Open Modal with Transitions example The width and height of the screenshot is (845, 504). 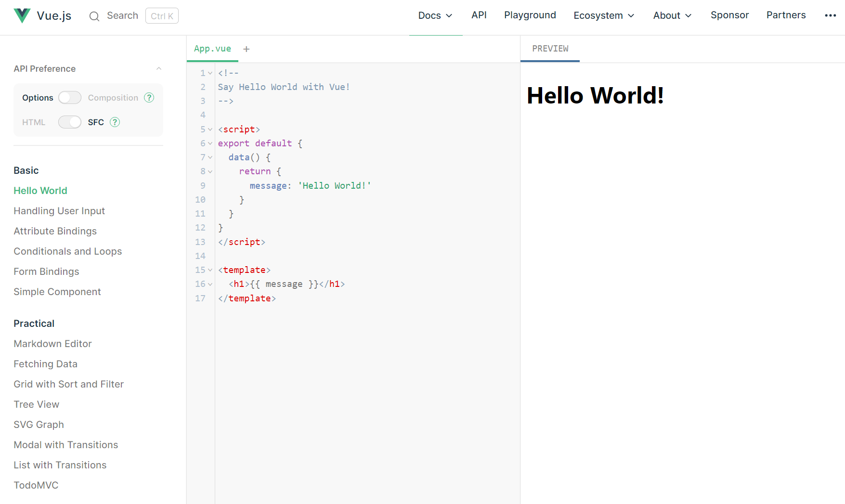[66, 445]
